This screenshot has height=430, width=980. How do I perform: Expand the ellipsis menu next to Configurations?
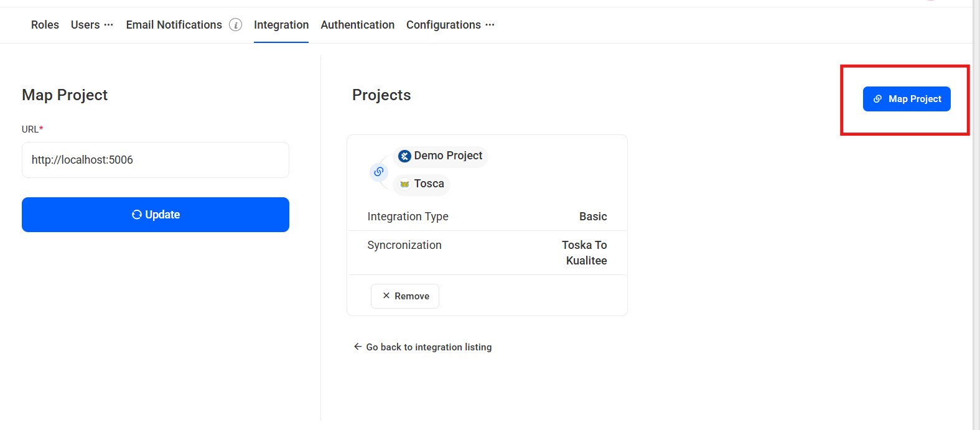pyautogui.click(x=490, y=25)
